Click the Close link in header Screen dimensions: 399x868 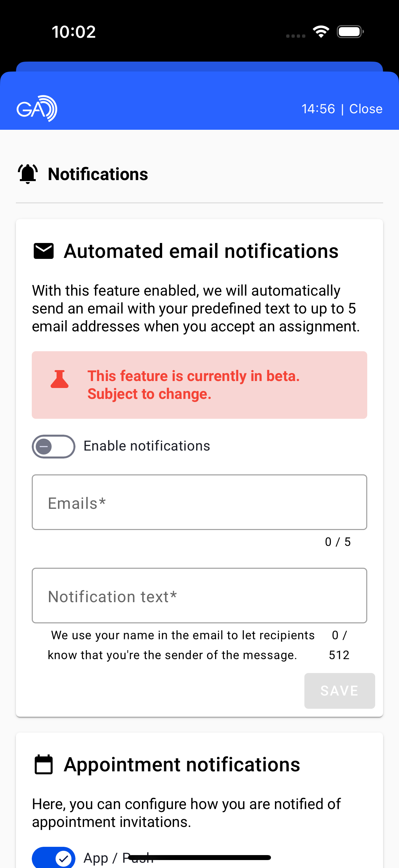tap(366, 109)
